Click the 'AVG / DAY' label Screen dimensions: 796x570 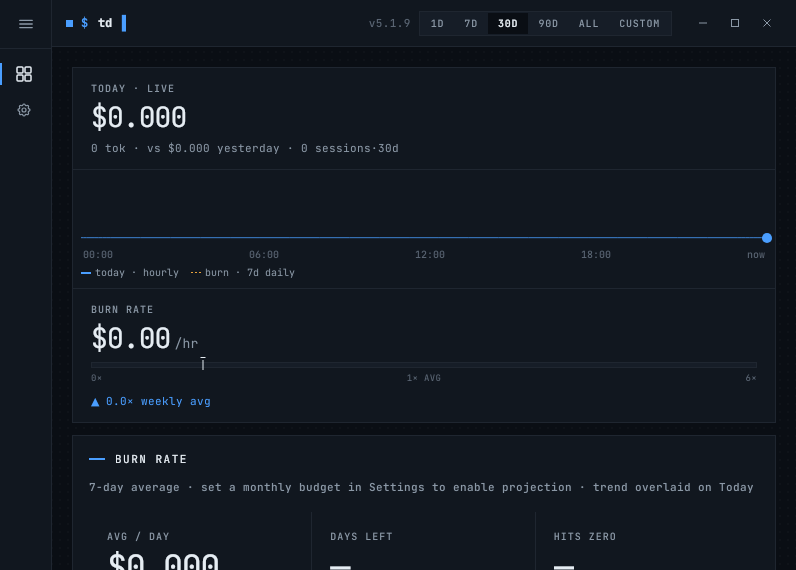point(138,537)
